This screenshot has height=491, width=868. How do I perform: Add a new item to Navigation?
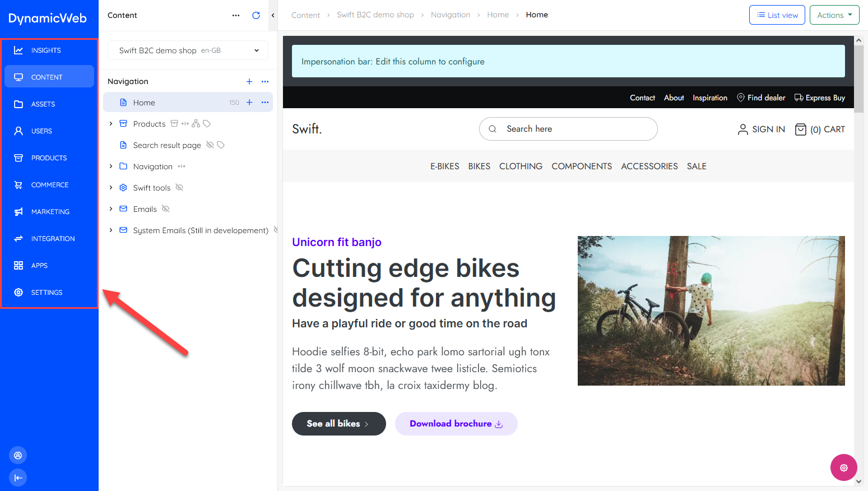(249, 81)
